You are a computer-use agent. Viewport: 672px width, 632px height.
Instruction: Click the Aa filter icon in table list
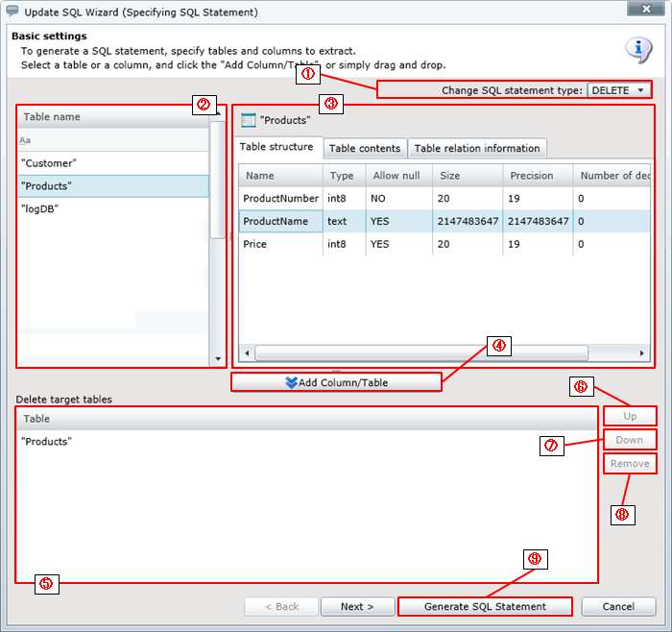tap(25, 140)
